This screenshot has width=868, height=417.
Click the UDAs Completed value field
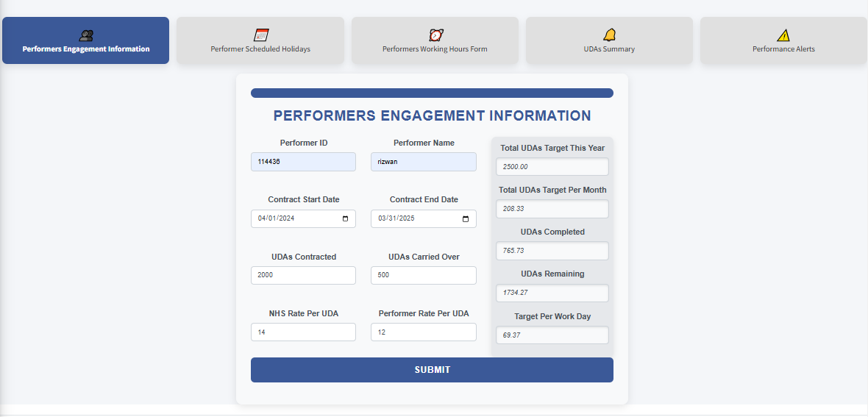552,251
